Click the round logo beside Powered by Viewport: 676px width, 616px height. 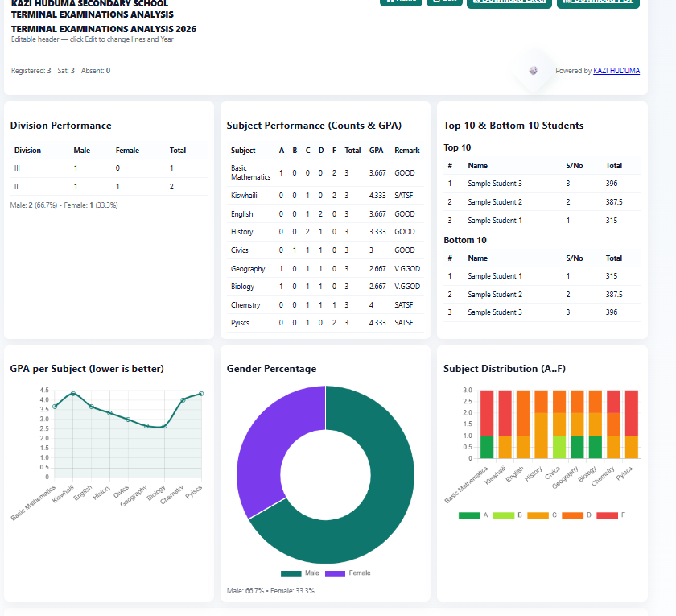(x=534, y=70)
